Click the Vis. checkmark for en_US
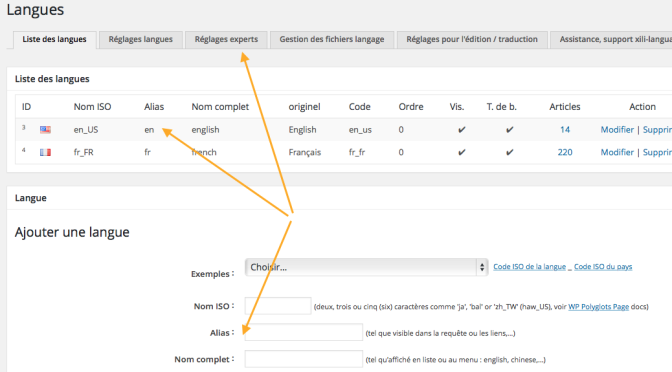 coord(462,129)
